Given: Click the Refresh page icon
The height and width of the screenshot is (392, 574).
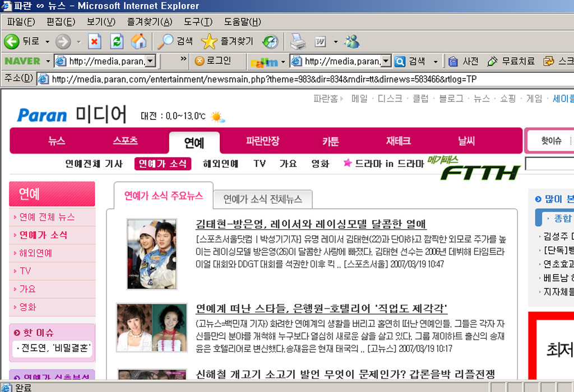Looking at the screenshot, I should click(117, 41).
